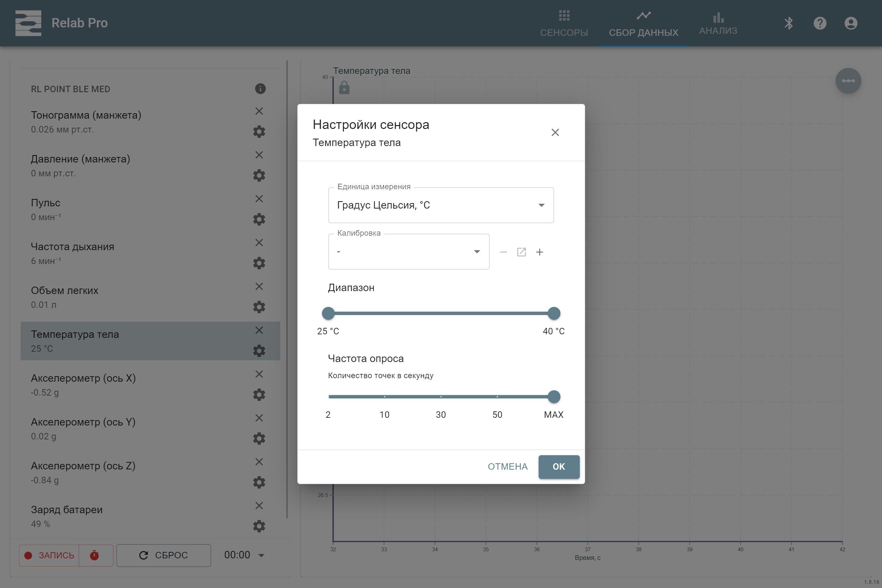Switch to the АНАЛИЗ tab

pyautogui.click(x=718, y=24)
